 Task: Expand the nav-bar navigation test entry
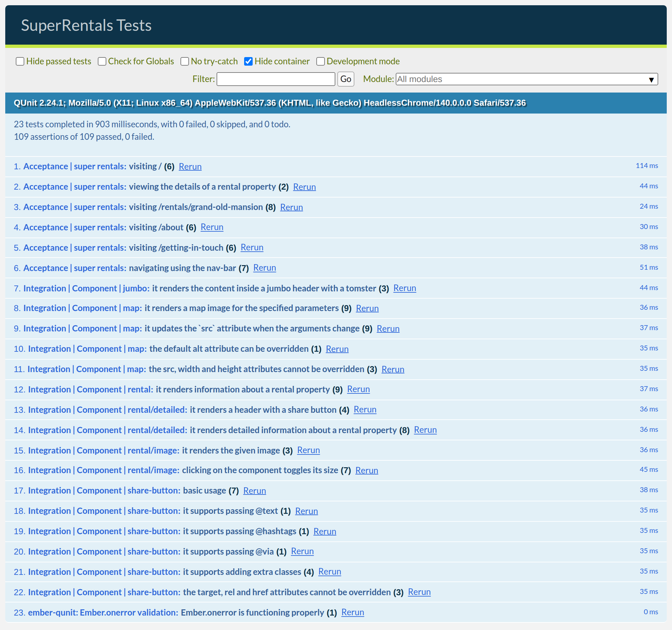(182, 268)
